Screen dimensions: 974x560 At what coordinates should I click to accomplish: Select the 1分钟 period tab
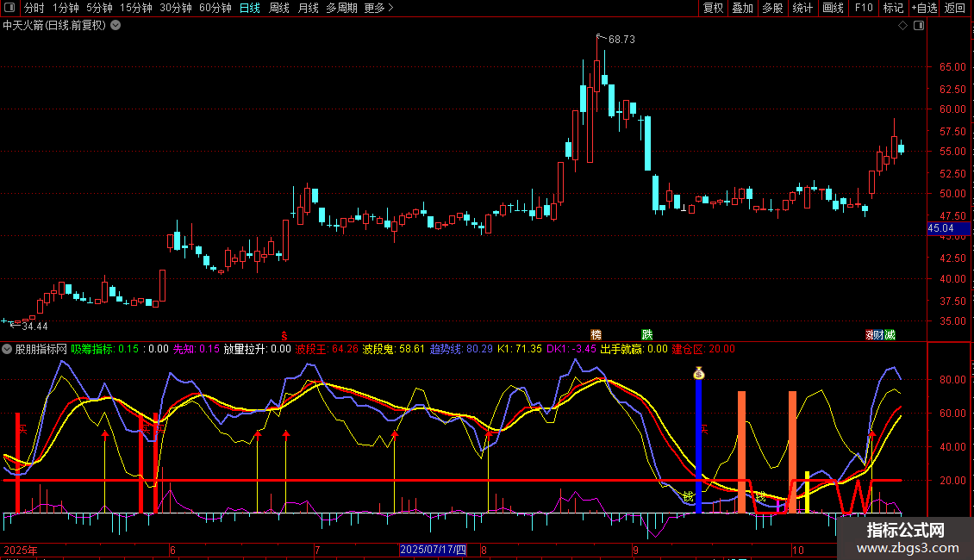pyautogui.click(x=66, y=8)
